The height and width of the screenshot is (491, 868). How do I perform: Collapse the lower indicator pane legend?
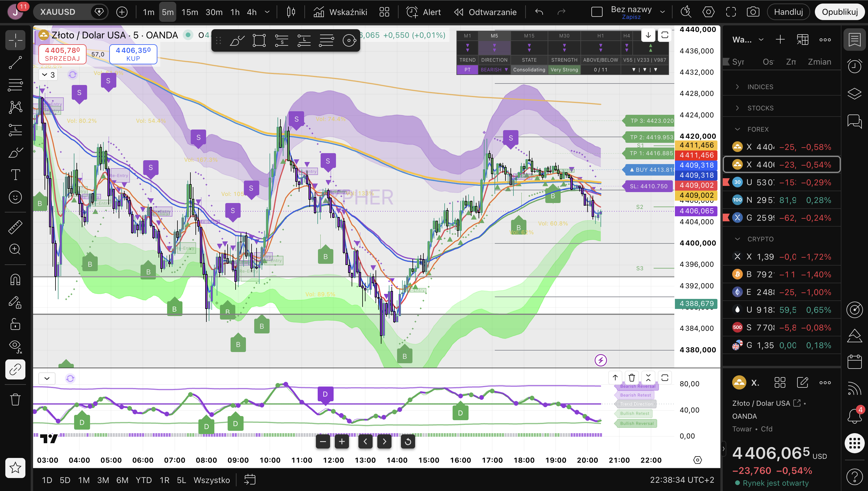[x=47, y=378]
